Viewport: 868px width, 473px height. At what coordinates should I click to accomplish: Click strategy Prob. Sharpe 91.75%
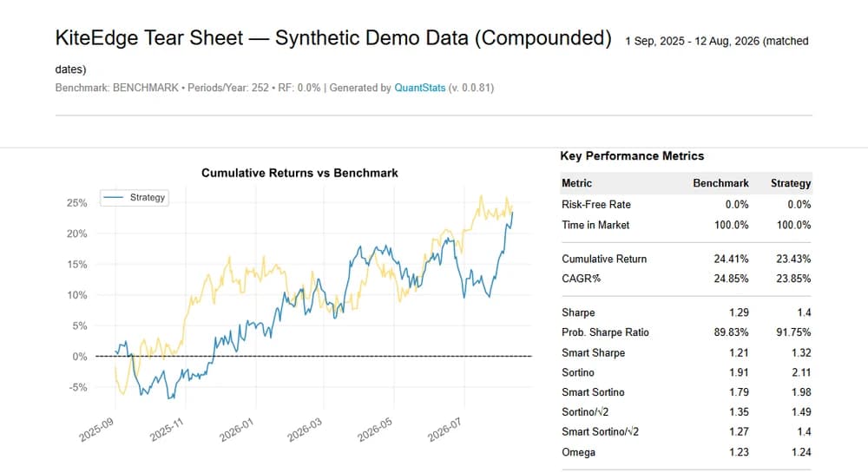click(x=793, y=332)
